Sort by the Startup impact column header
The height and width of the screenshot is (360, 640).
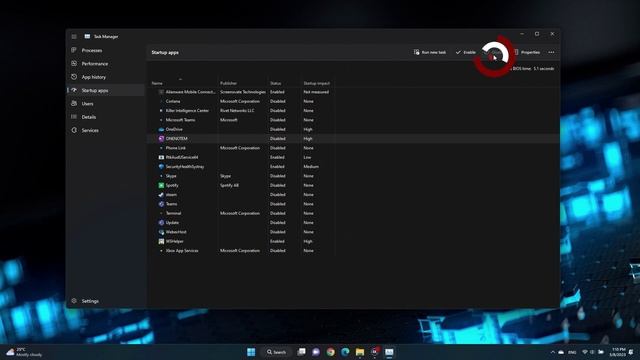click(x=316, y=83)
